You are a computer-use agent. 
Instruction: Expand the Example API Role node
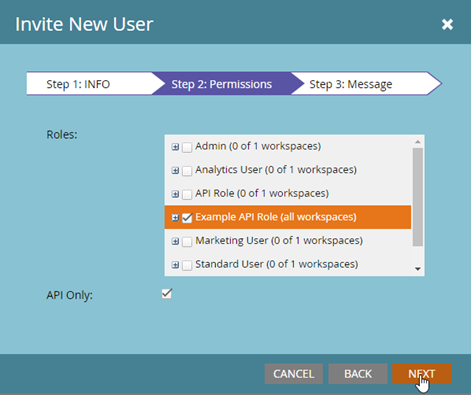175,218
